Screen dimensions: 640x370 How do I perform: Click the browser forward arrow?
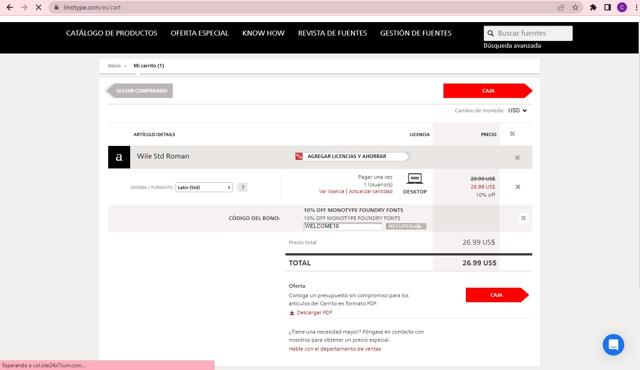tap(24, 7)
